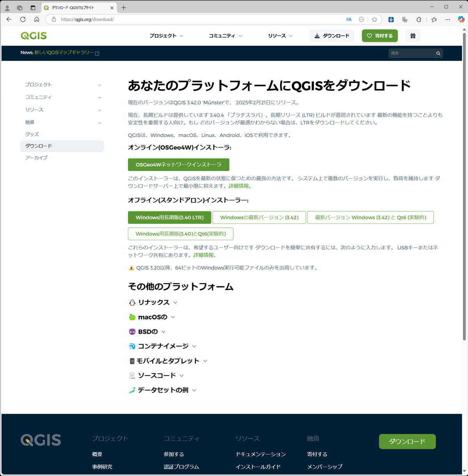The image size is (468, 476).
Task: Click the search magnifier icon in the navbar
Action: (438, 53)
